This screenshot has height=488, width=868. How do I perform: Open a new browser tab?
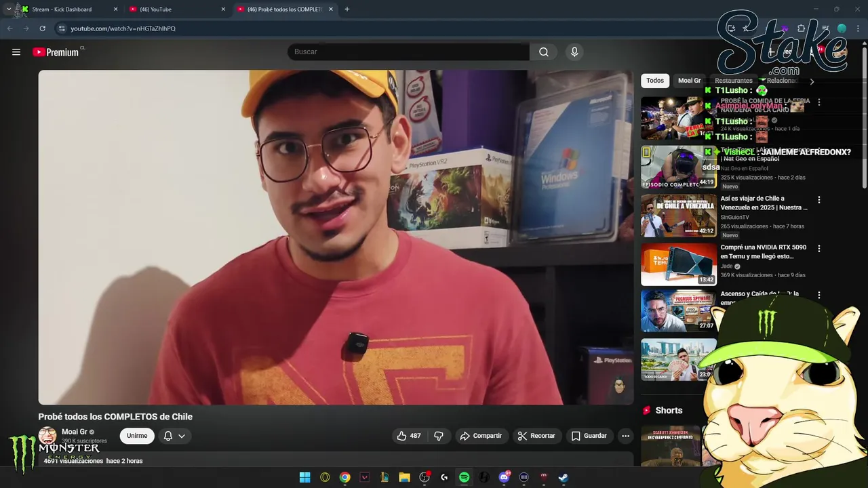click(347, 9)
